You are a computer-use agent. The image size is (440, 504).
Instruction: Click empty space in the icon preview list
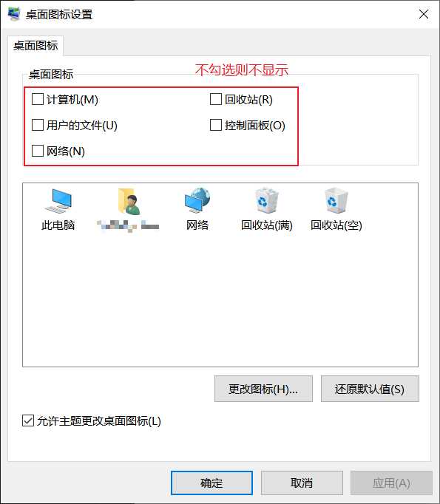point(220,299)
